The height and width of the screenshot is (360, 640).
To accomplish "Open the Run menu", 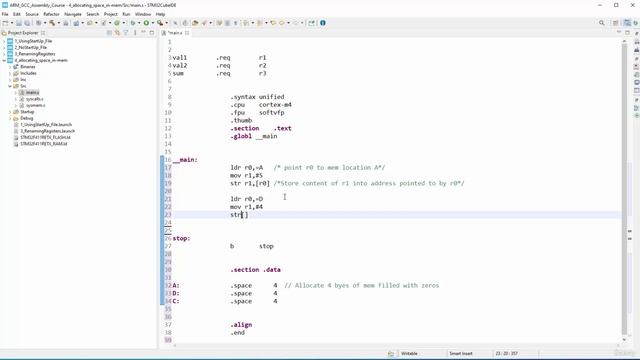I will click(126, 14).
